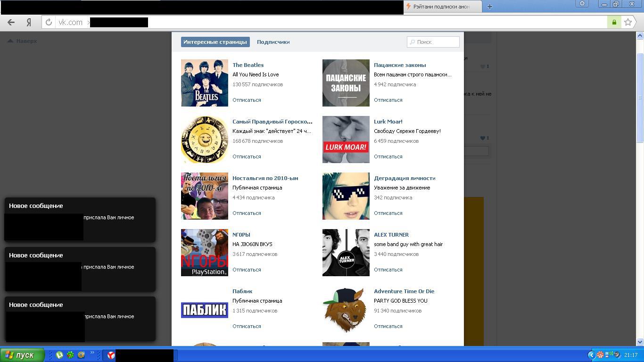The width and height of the screenshot is (644, 362).
Task: Like the post with the upper heart icon
Action: click(x=482, y=66)
